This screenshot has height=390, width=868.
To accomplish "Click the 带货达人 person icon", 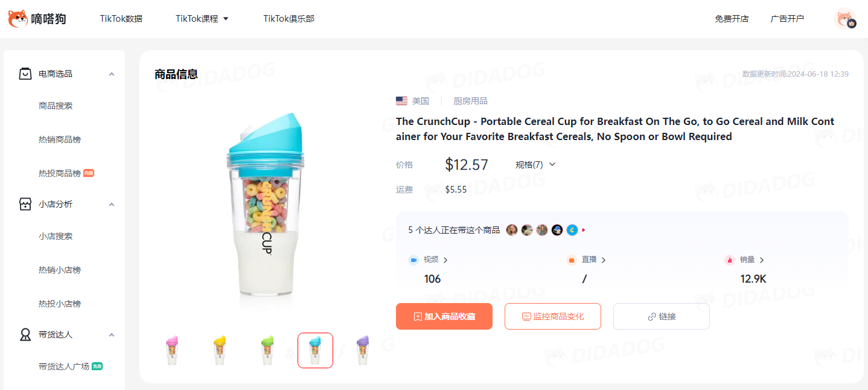I will (25, 334).
